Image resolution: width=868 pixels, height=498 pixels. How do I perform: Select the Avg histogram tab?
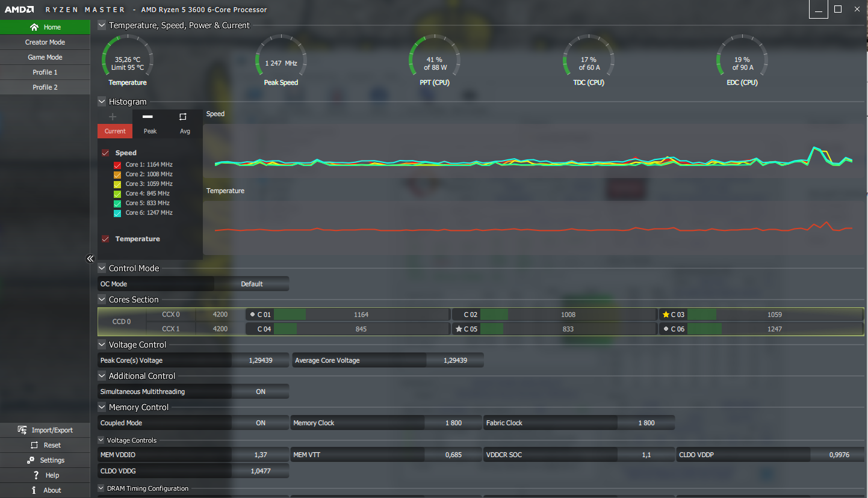(x=185, y=131)
